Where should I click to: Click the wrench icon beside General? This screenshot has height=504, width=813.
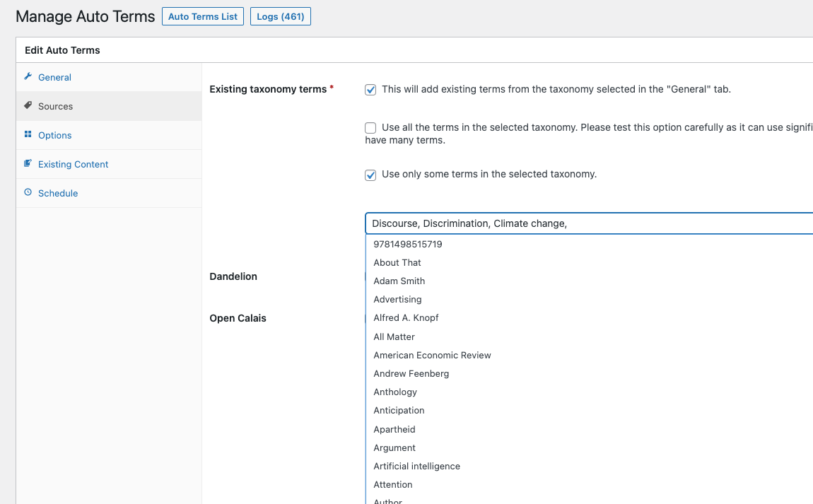pyautogui.click(x=28, y=77)
